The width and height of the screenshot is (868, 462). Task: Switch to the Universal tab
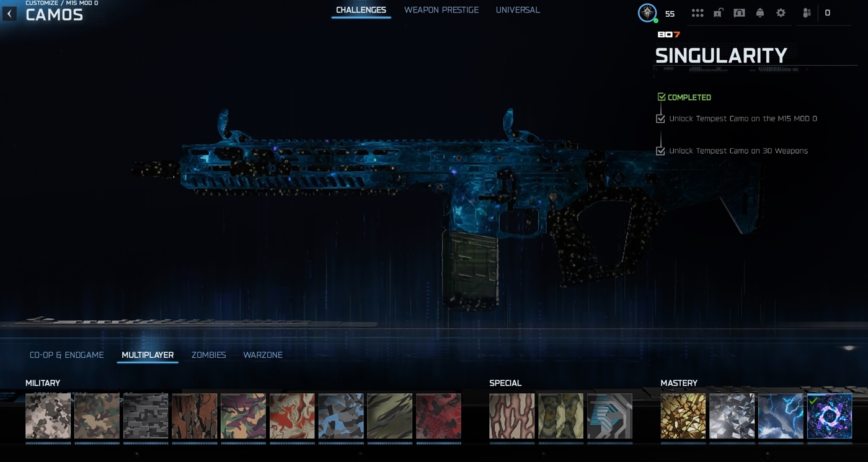(x=518, y=10)
